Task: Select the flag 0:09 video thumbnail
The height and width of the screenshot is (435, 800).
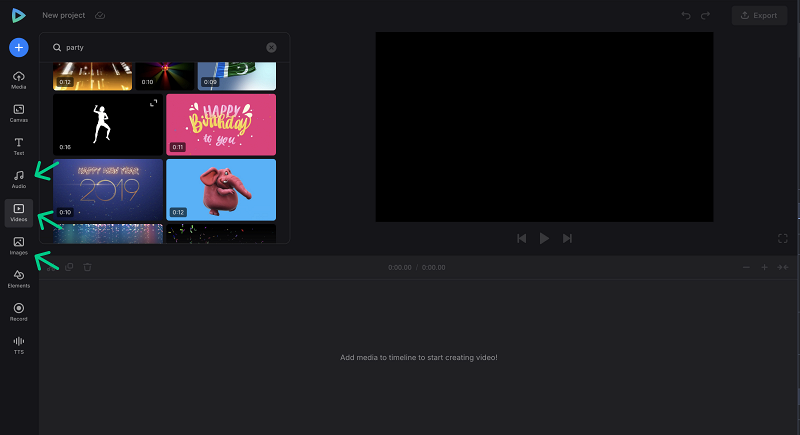Action: 237,76
